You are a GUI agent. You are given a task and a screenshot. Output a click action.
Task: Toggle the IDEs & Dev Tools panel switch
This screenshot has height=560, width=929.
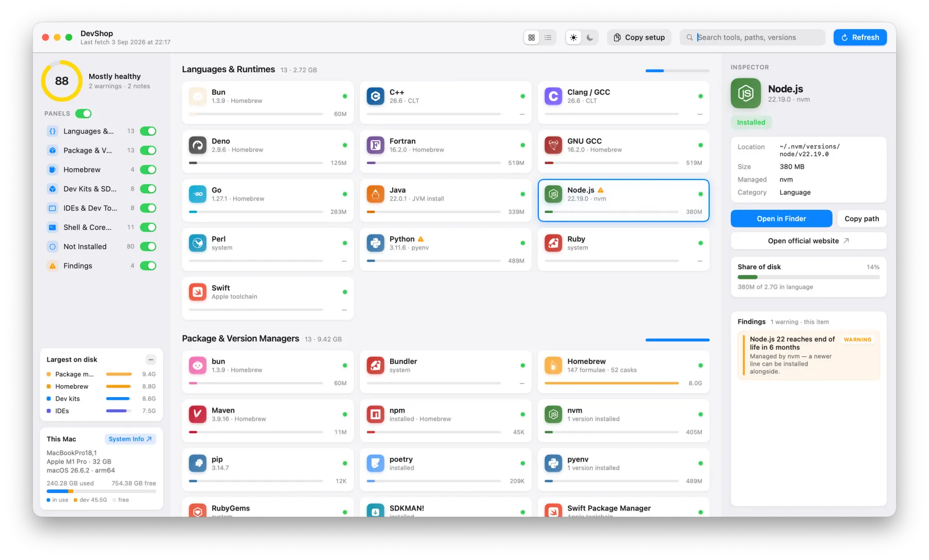pyautogui.click(x=148, y=208)
